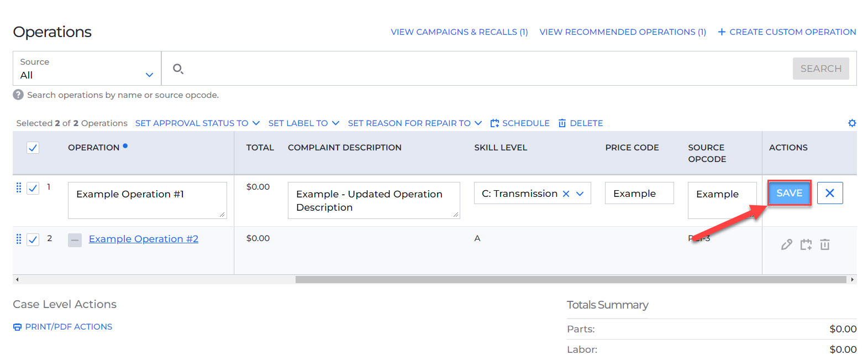Cancel row editing with the X button

click(x=829, y=193)
